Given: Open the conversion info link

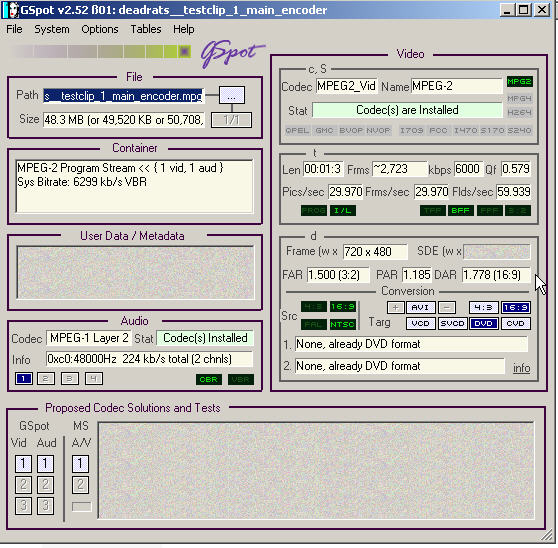Looking at the screenshot, I should pyautogui.click(x=521, y=368).
